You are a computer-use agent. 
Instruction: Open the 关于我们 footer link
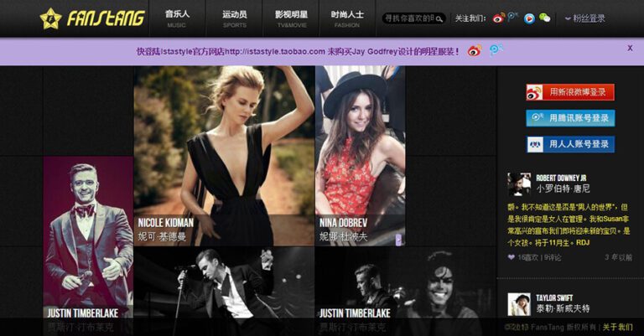click(617, 327)
